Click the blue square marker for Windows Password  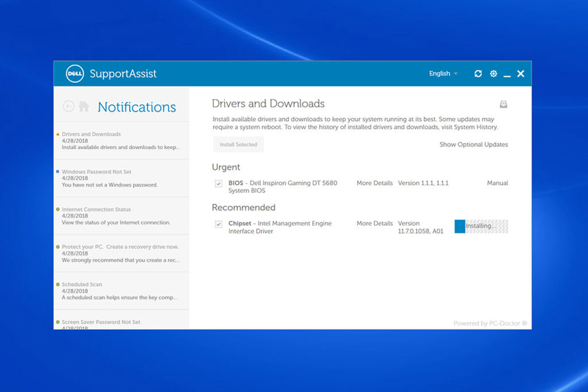click(58, 172)
